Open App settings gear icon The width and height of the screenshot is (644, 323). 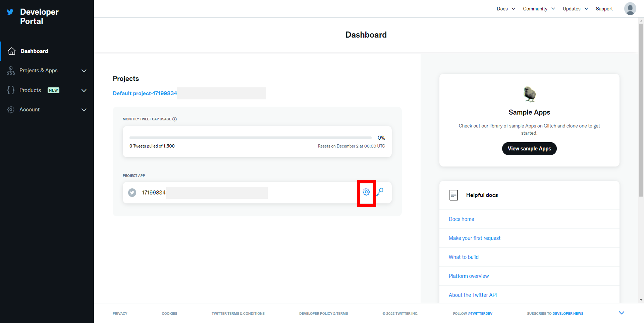click(366, 192)
